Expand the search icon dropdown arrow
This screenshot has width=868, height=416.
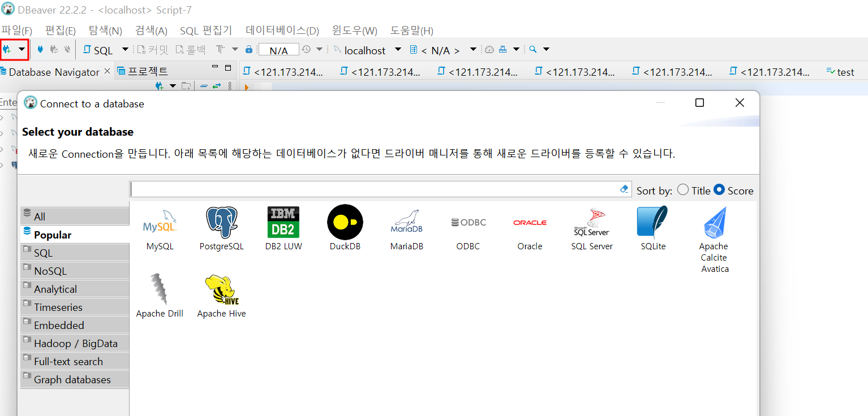[x=546, y=50]
